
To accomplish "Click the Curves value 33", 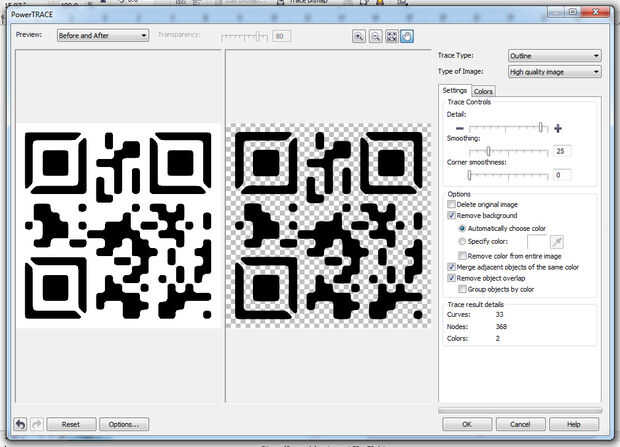I will tap(499, 315).
